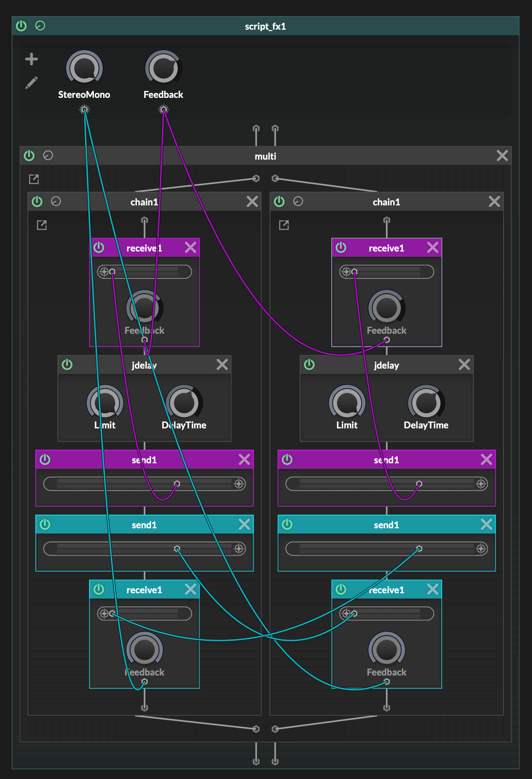Click the StereoMono knob
The height and width of the screenshot is (779, 532).
point(84,68)
